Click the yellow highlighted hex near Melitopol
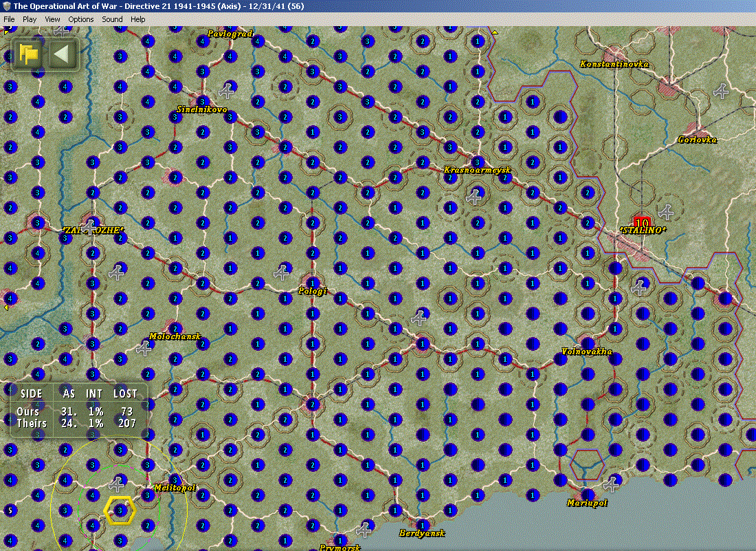The height and width of the screenshot is (551, 756). tap(120, 510)
